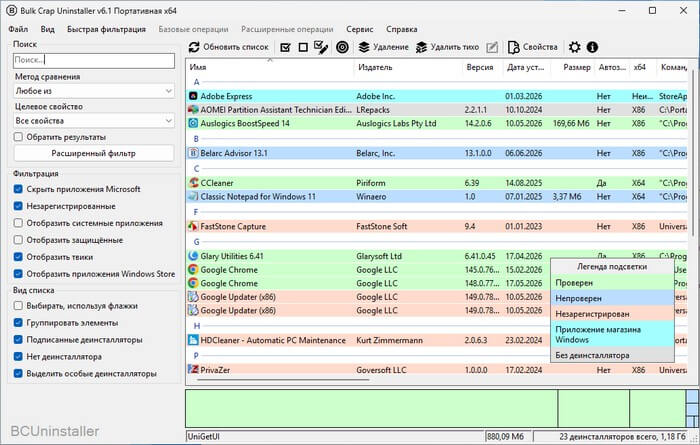Open the Вид menu

tap(47, 29)
